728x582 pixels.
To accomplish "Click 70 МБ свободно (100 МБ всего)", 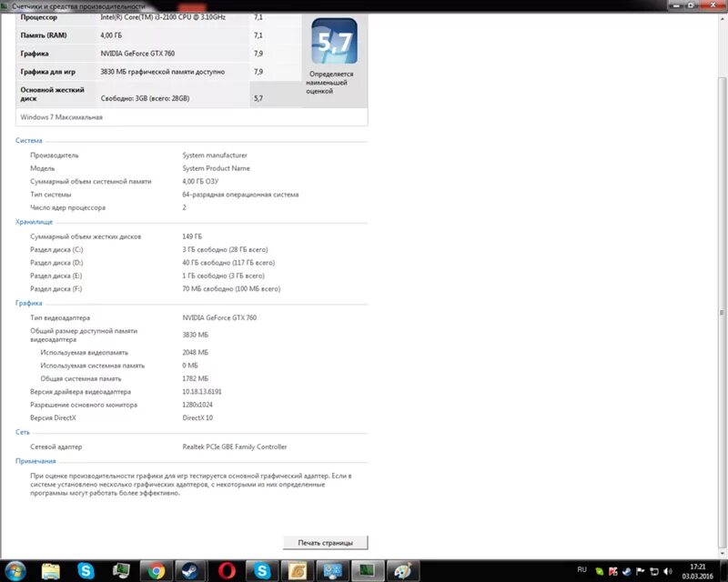I will [x=231, y=288].
